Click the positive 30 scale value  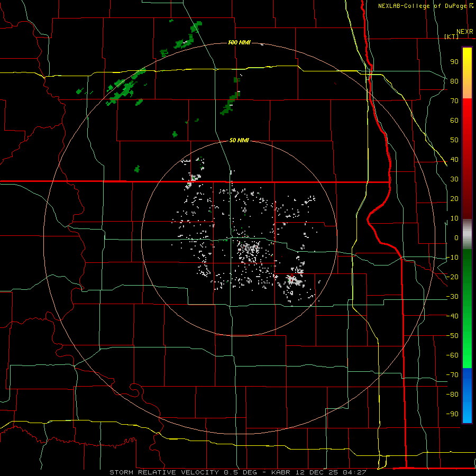tap(454, 179)
